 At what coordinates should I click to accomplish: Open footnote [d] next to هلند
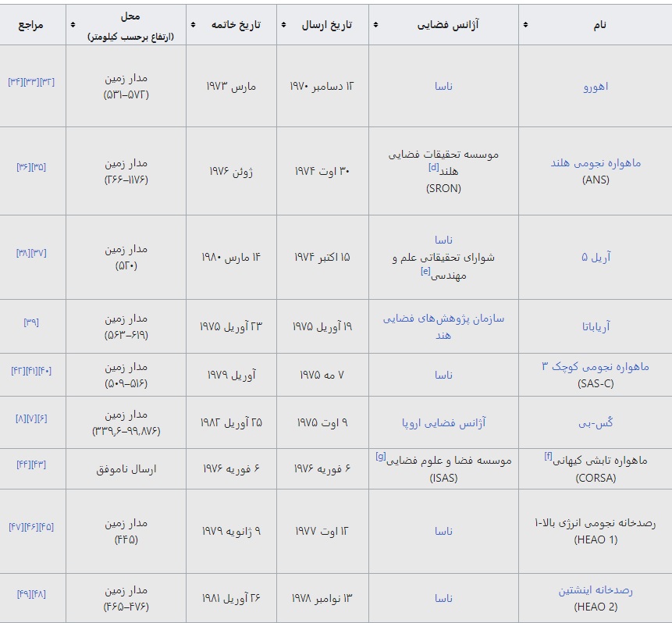pyautogui.click(x=434, y=168)
